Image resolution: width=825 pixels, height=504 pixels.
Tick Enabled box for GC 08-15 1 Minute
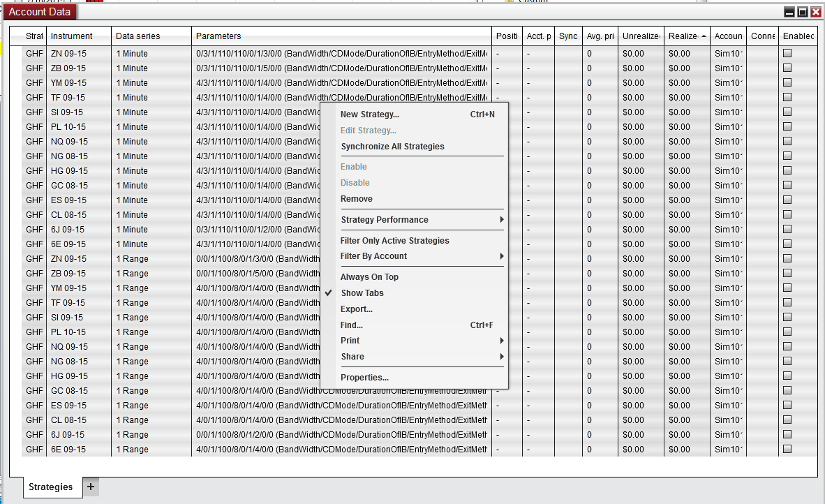point(787,185)
